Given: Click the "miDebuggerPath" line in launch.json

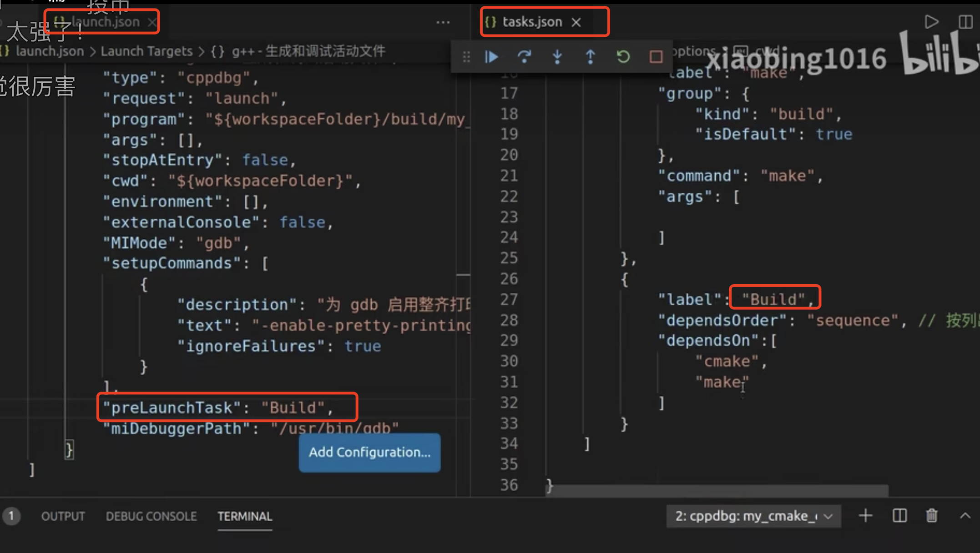Looking at the screenshot, I should point(251,428).
